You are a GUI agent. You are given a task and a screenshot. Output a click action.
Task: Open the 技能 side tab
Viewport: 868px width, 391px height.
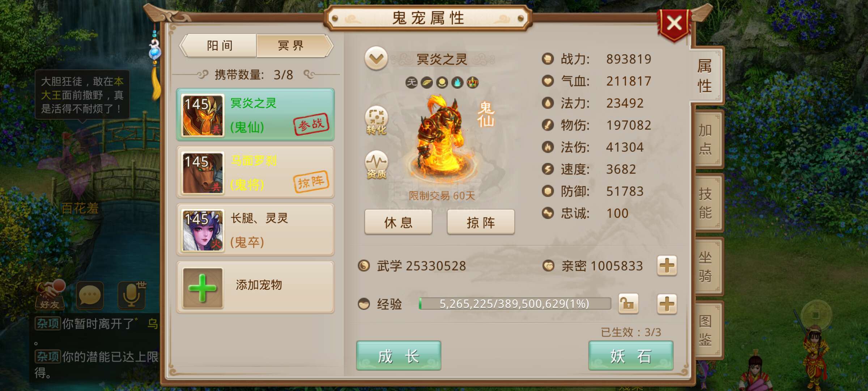click(x=706, y=203)
